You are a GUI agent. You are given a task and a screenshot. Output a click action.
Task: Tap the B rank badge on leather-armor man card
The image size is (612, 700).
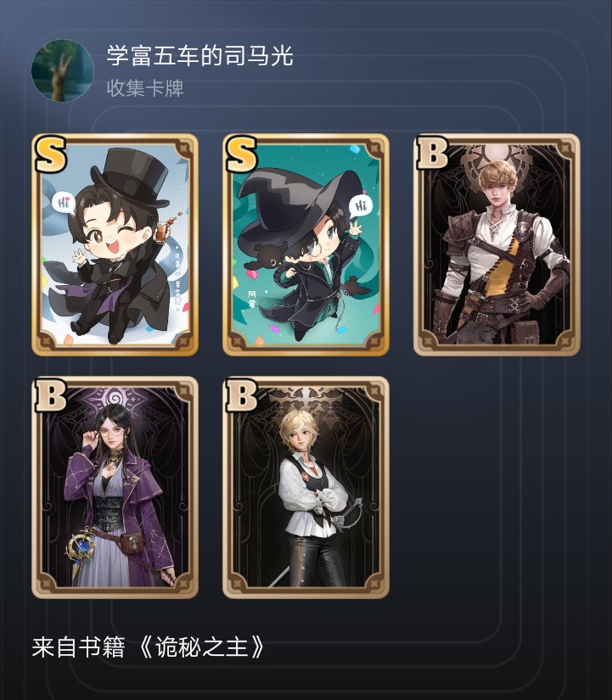432,153
